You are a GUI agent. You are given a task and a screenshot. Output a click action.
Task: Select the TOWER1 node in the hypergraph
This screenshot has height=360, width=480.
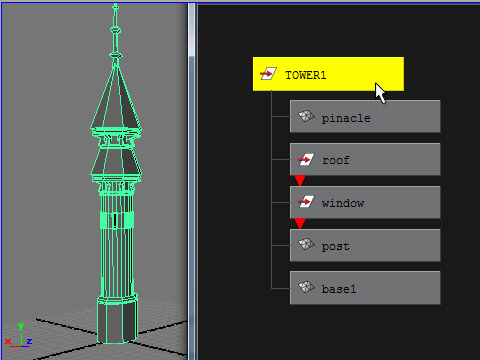click(x=328, y=74)
